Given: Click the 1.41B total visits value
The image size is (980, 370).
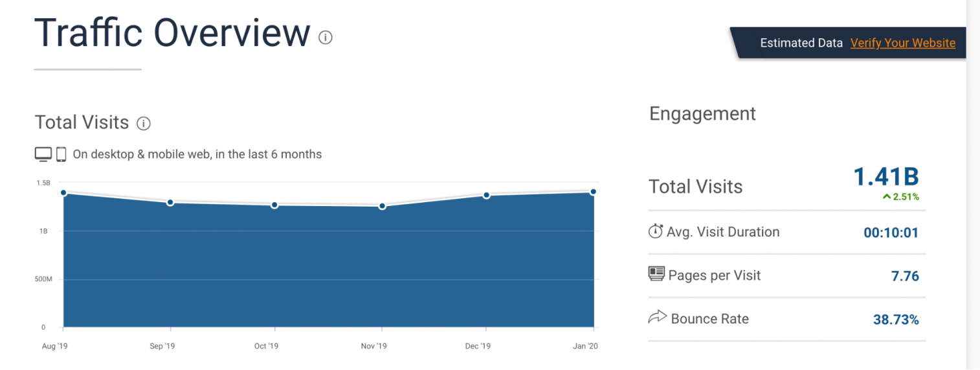Looking at the screenshot, I should 886,177.
